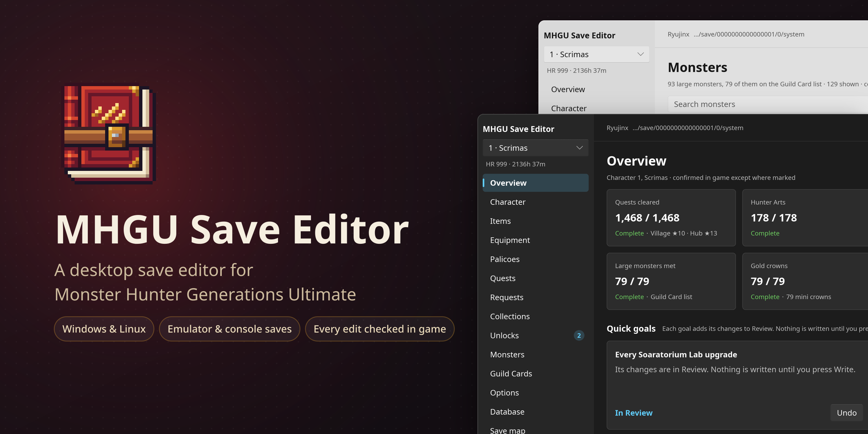Open the character dropdown in the dark window
This screenshot has width=868, height=434.
tap(535, 148)
